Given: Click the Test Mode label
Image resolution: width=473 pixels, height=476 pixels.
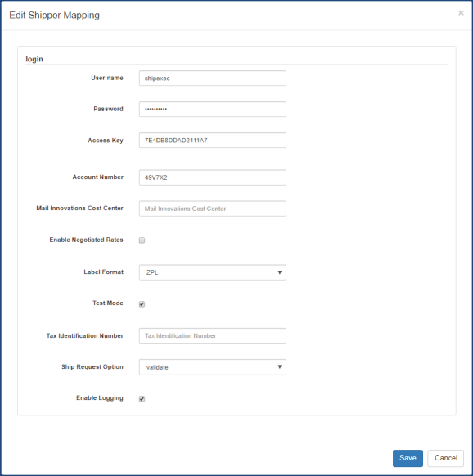Looking at the screenshot, I should tap(108, 303).
